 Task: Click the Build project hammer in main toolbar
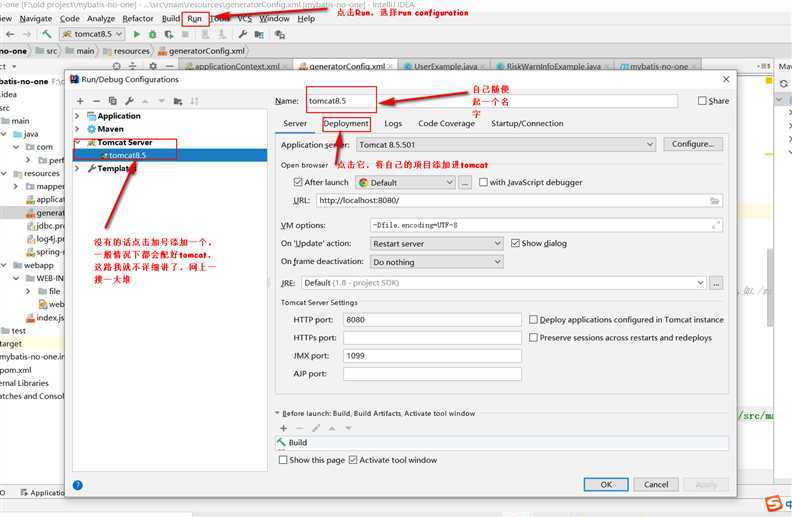[47, 34]
